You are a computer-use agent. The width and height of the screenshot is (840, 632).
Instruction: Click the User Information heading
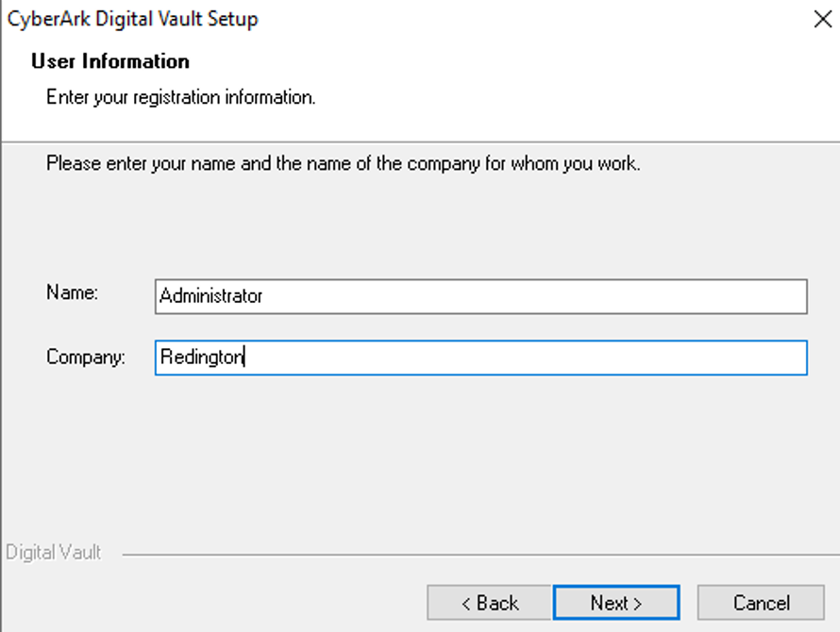pos(110,61)
